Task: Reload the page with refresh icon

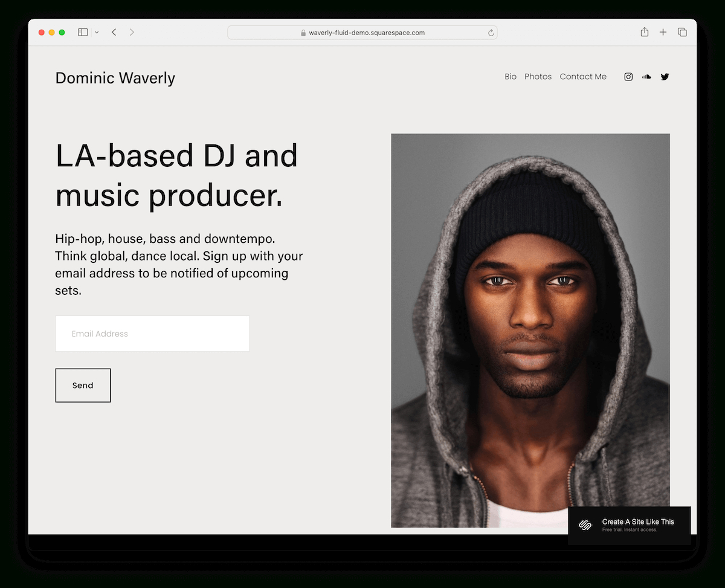Action: (491, 33)
